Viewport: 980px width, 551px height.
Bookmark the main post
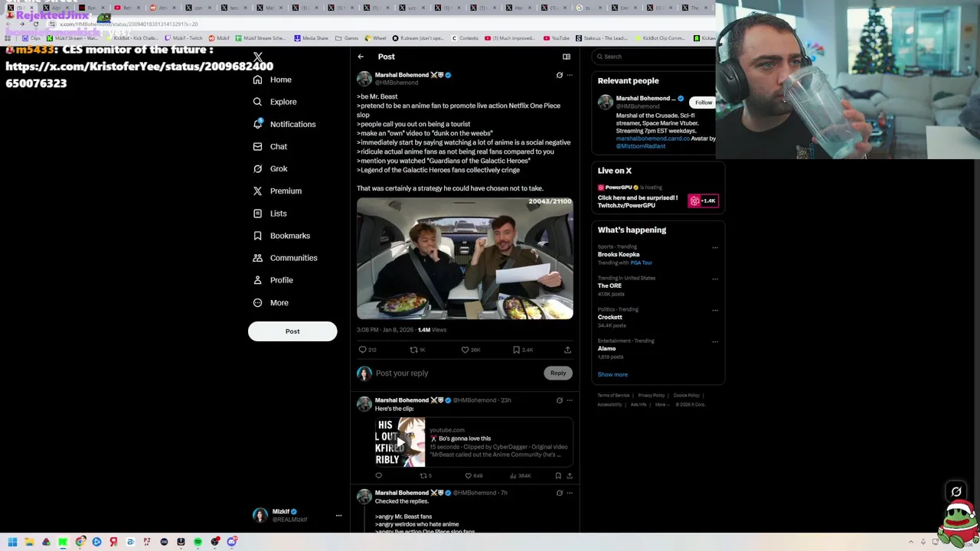(517, 350)
